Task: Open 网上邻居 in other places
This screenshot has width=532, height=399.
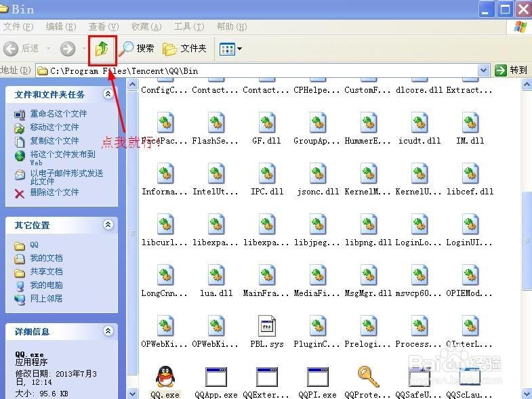Action: (x=46, y=299)
